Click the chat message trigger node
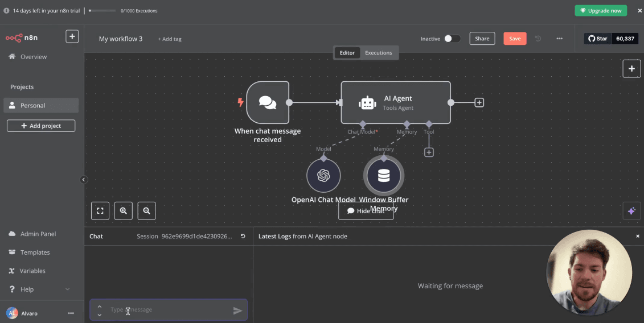 point(268,102)
